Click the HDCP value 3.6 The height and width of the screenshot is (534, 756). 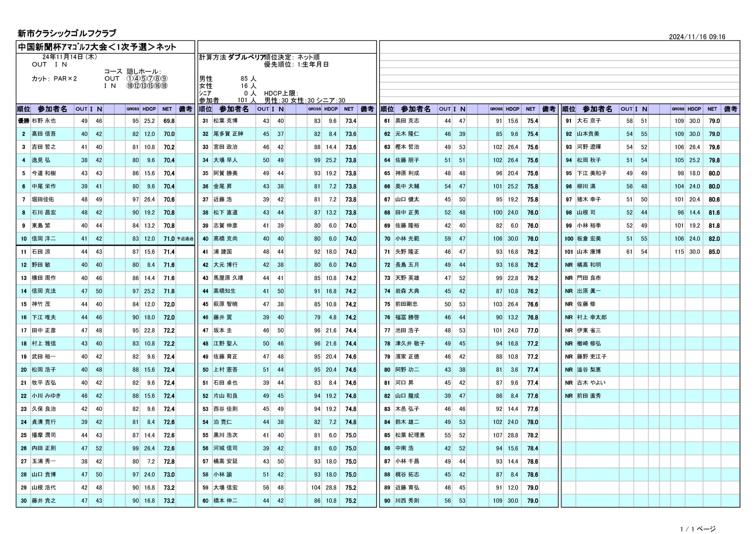point(514,370)
